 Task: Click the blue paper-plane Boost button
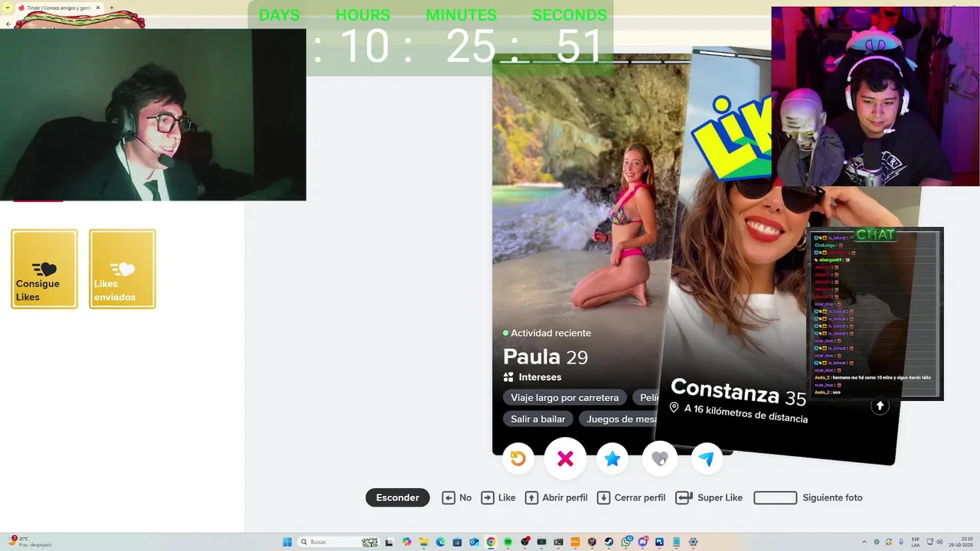point(707,458)
